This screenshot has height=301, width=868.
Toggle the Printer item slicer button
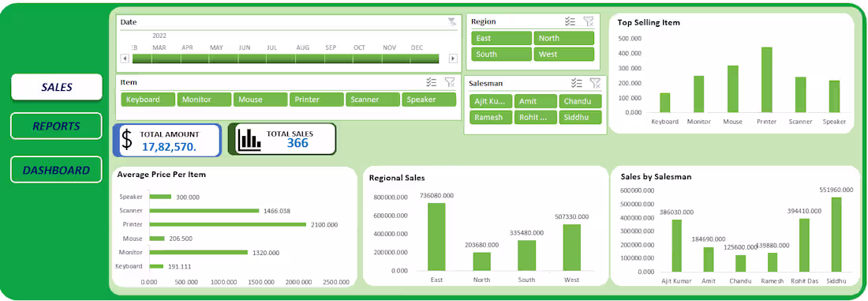(x=316, y=100)
